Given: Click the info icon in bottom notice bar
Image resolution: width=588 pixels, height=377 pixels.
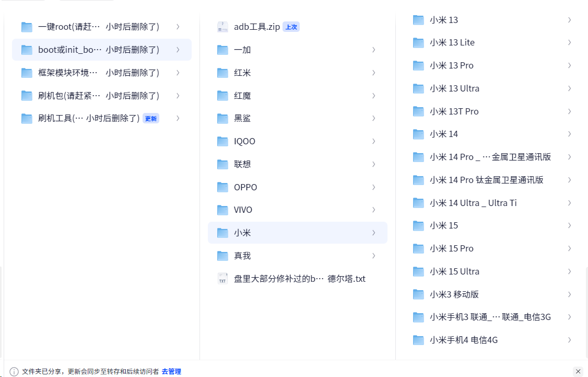Looking at the screenshot, I should click(14, 371).
